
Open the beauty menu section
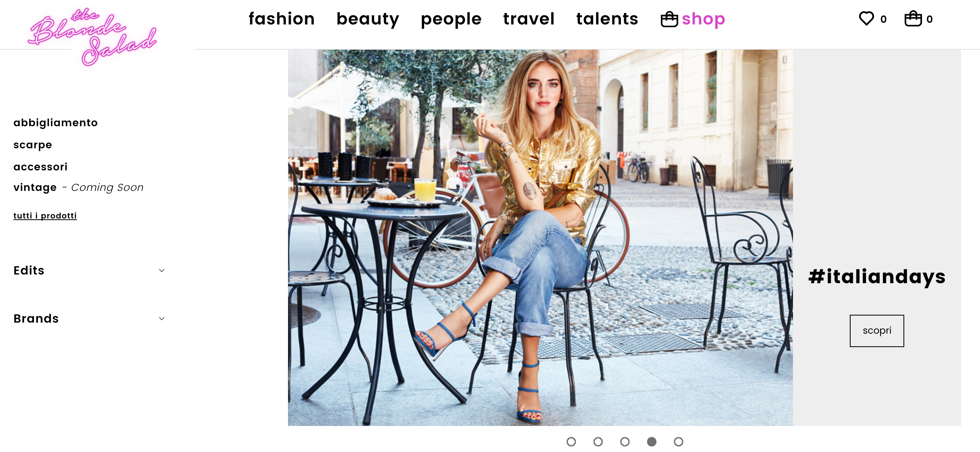[368, 20]
